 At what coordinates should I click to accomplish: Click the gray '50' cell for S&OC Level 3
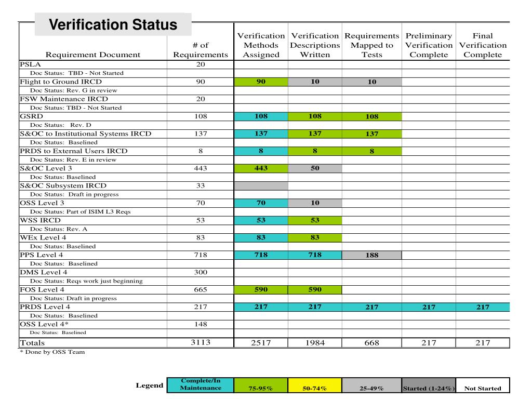[315, 168]
